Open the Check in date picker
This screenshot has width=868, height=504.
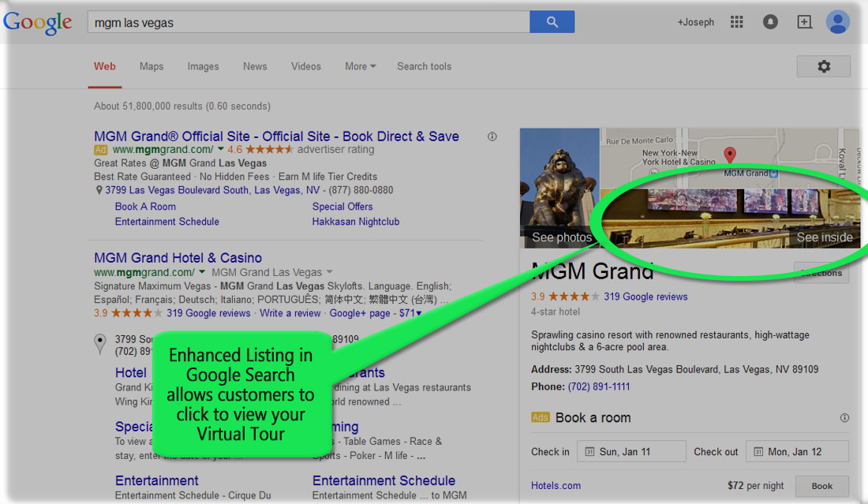(x=630, y=452)
